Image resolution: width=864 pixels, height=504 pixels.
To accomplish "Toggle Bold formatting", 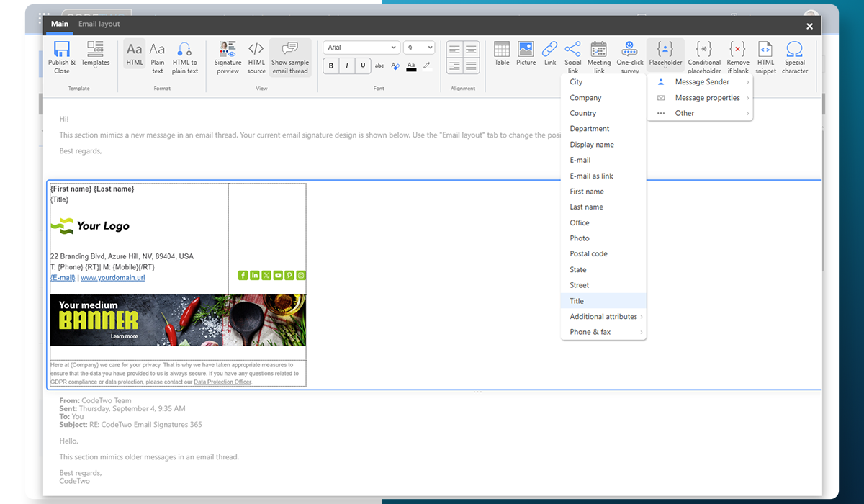I will (331, 66).
